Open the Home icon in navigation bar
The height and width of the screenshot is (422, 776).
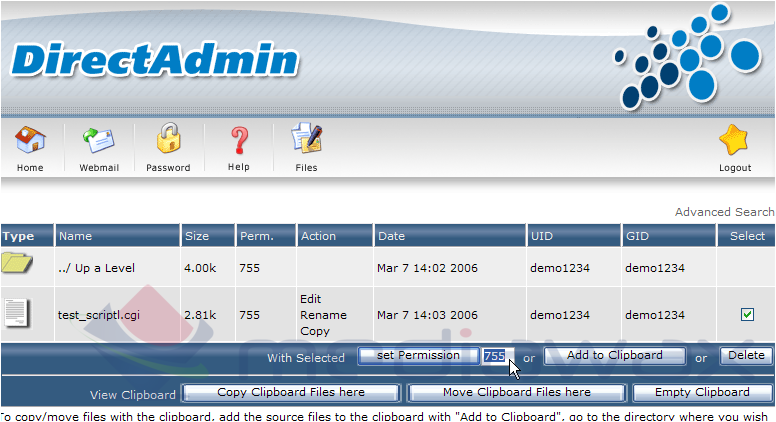click(x=30, y=140)
